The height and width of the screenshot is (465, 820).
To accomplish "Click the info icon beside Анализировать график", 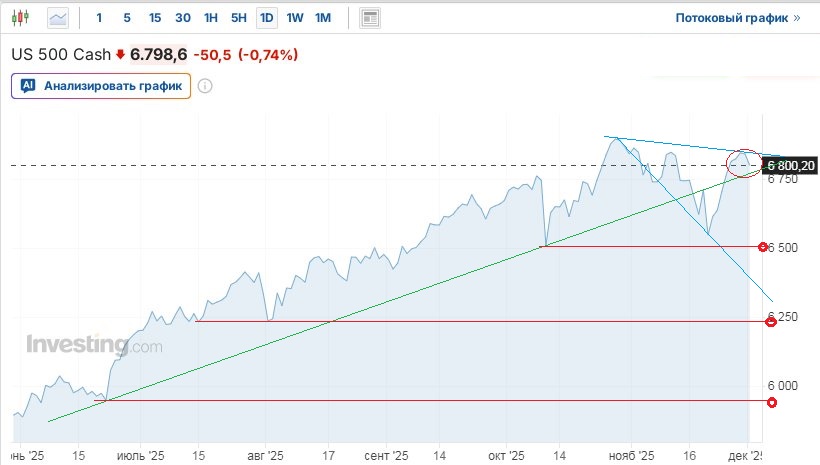I will [x=205, y=86].
